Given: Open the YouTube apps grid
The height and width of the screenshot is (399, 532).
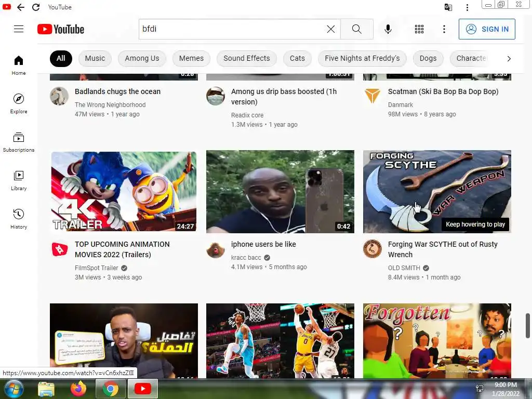Looking at the screenshot, I should pyautogui.click(x=419, y=29).
